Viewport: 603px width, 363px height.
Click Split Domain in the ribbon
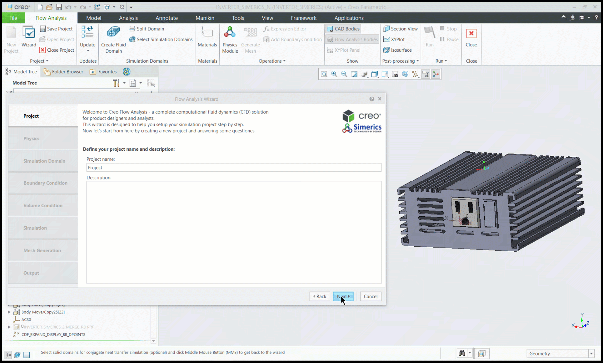click(147, 29)
